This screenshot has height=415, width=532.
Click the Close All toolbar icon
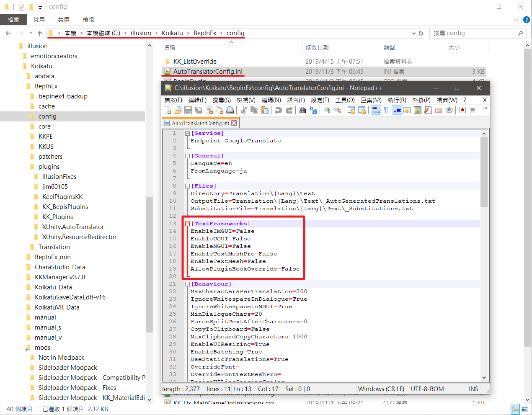[x=220, y=110]
